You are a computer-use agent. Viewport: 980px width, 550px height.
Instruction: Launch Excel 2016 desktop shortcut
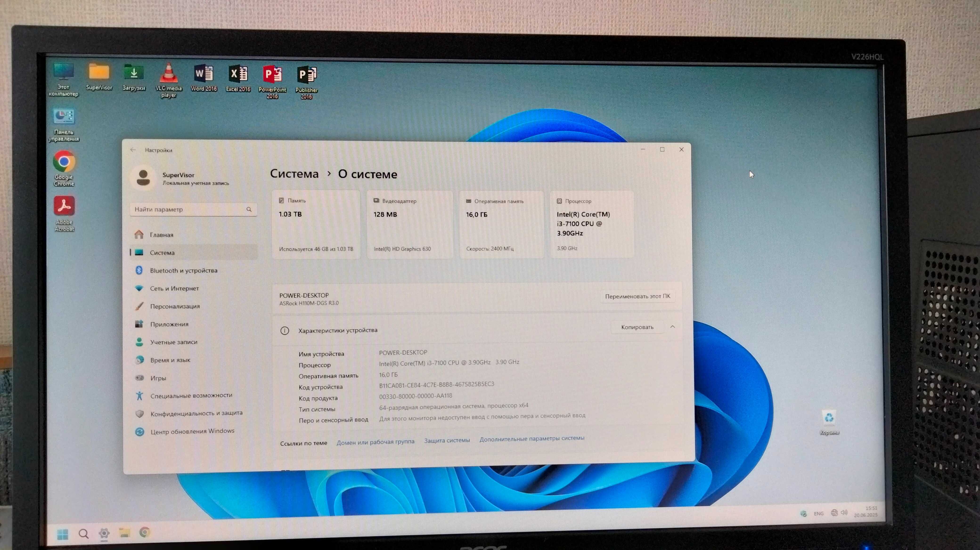click(238, 79)
